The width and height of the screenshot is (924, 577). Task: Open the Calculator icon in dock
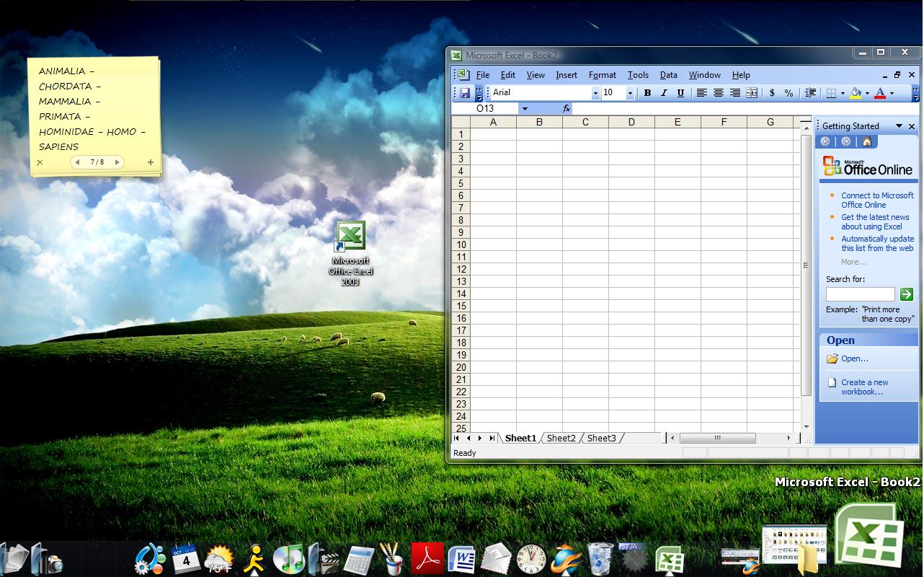coord(360,560)
